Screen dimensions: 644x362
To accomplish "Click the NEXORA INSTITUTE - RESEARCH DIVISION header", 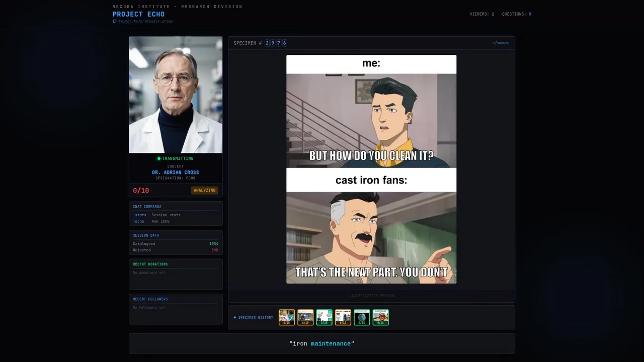I will click(x=178, y=7).
